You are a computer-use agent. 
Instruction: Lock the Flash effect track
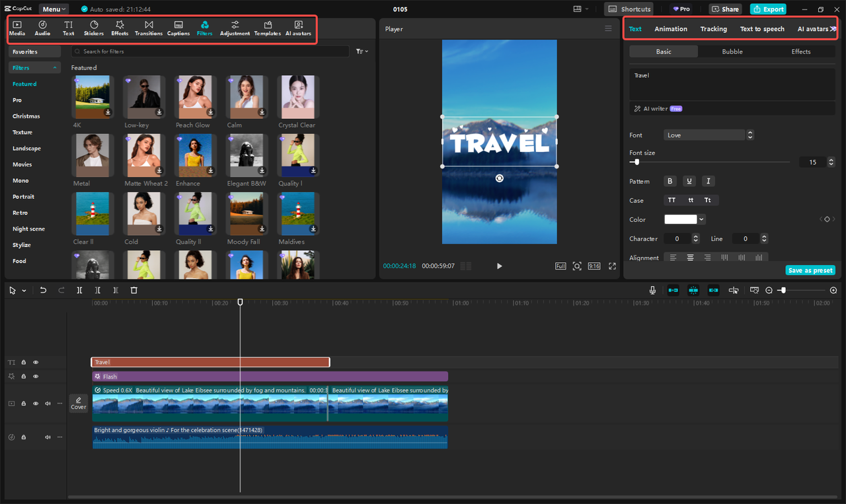point(23,376)
